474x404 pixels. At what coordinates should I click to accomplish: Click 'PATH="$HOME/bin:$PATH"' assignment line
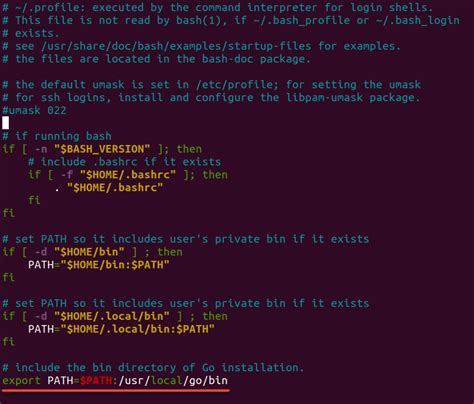tap(99, 265)
